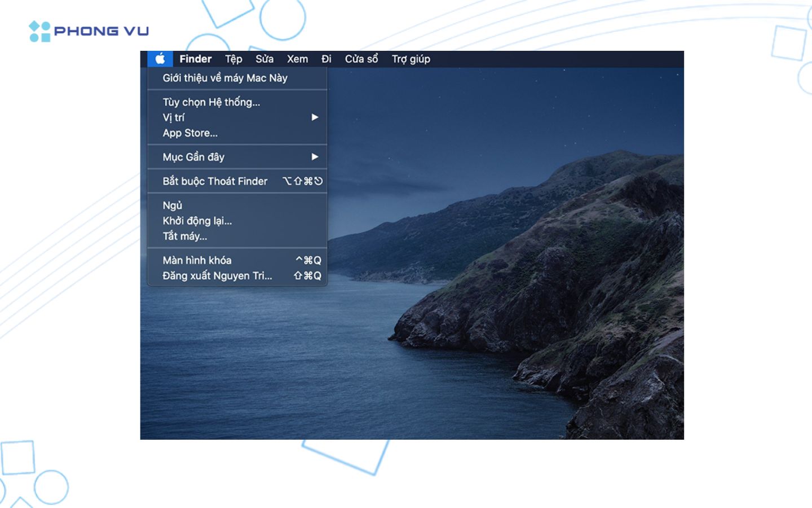Open the Đi menu
This screenshot has width=812, height=508.
326,59
